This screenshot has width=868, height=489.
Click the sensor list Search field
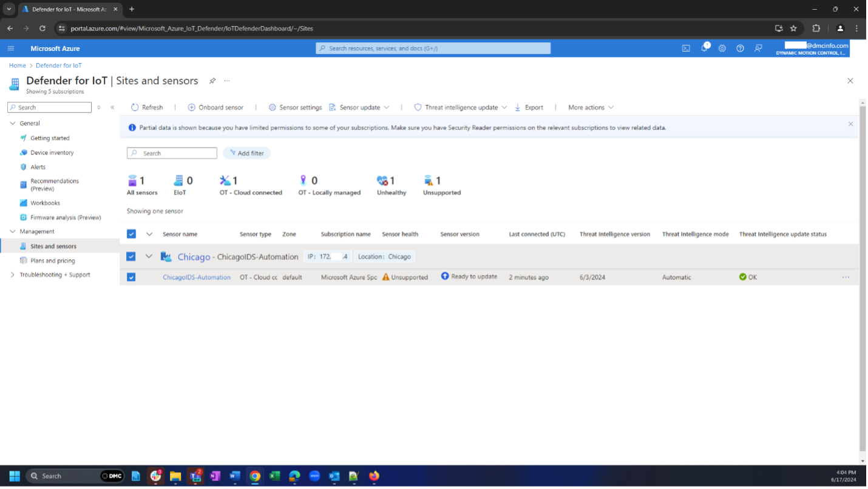tap(172, 153)
